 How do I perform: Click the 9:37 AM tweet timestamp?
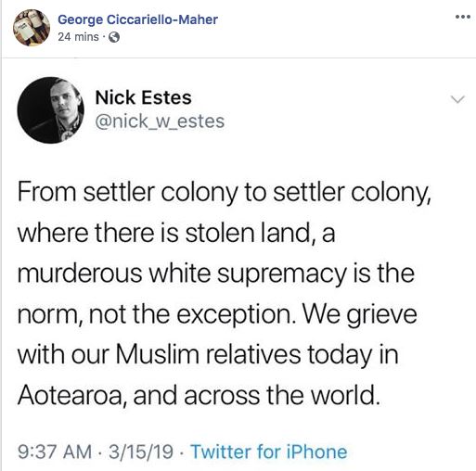55,452
